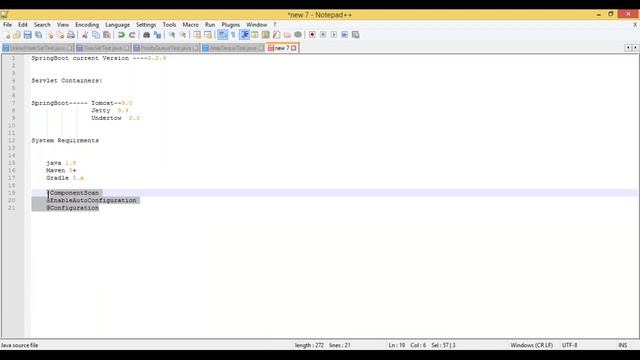The height and width of the screenshot is (360, 640).
Task: Open the Macro menu
Action: [x=191, y=25]
